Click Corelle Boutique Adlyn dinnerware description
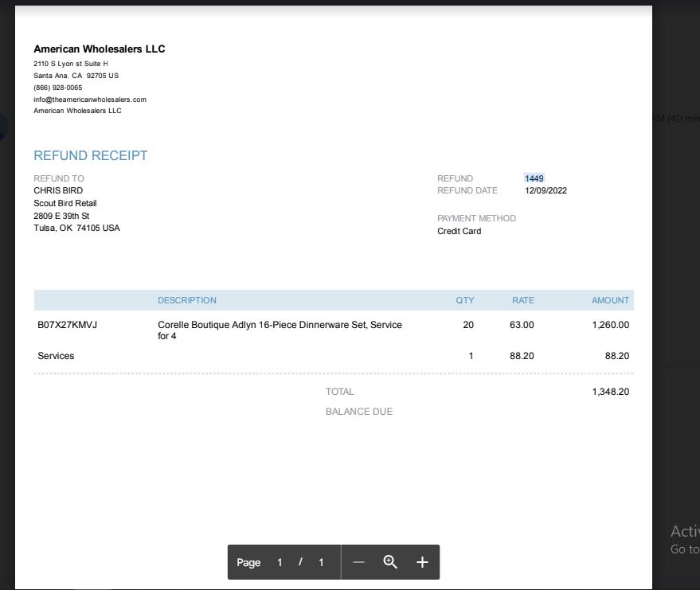 (x=280, y=330)
